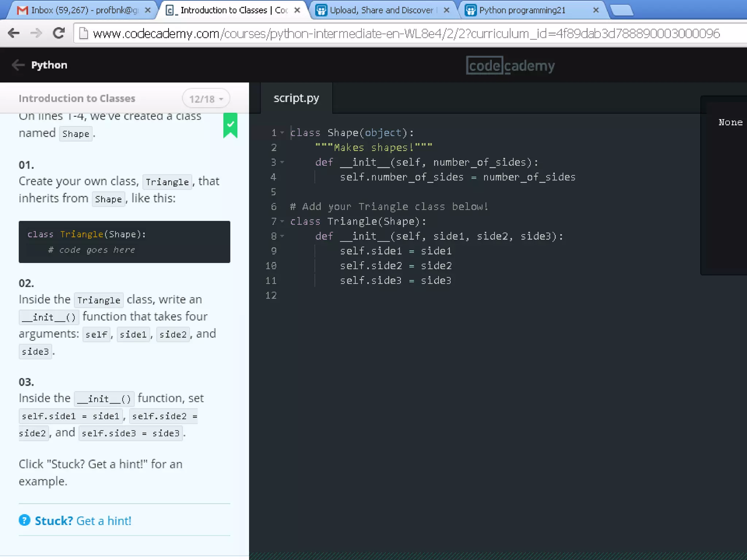The width and height of the screenshot is (747, 560).
Task: Click the Stuck? Get a hint! link
Action: [83, 520]
